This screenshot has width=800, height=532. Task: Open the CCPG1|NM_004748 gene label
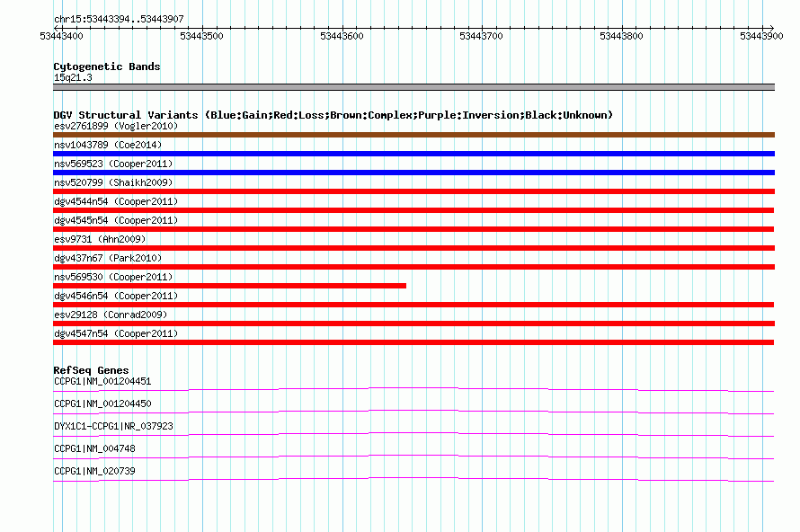[x=94, y=448]
